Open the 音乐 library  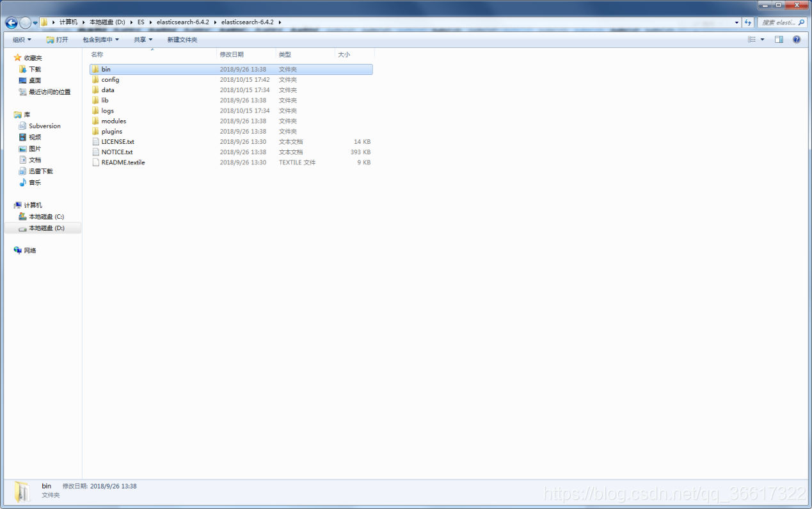pyautogui.click(x=35, y=183)
